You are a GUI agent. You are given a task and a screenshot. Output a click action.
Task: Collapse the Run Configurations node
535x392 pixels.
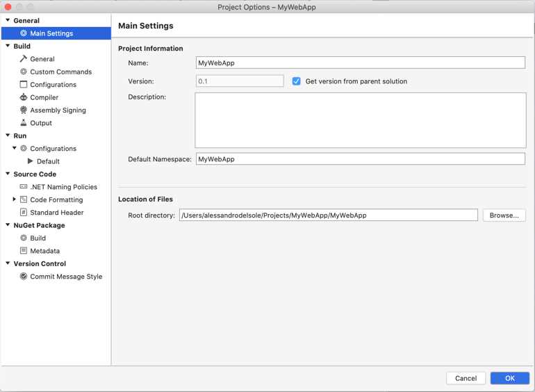[15, 148]
